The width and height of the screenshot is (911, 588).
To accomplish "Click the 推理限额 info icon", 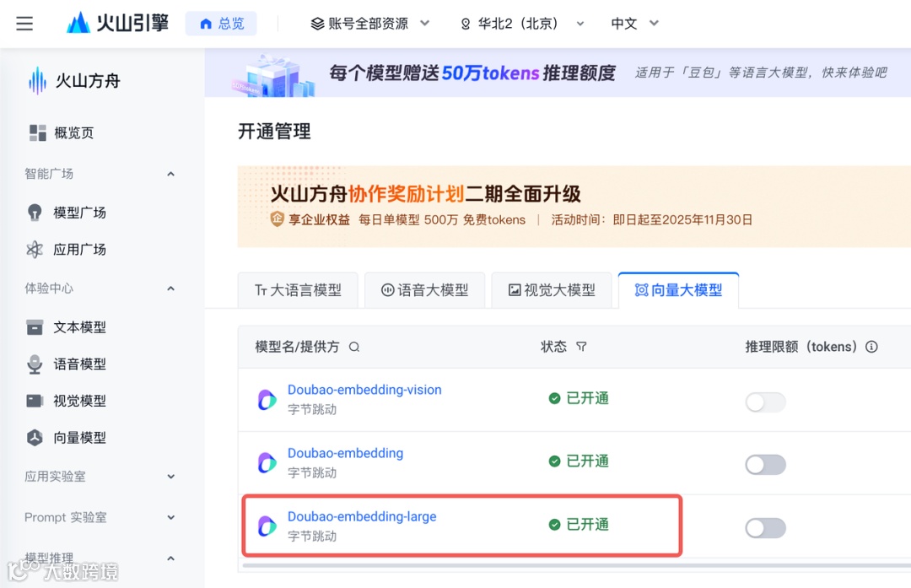I will pyautogui.click(x=871, y=347).
